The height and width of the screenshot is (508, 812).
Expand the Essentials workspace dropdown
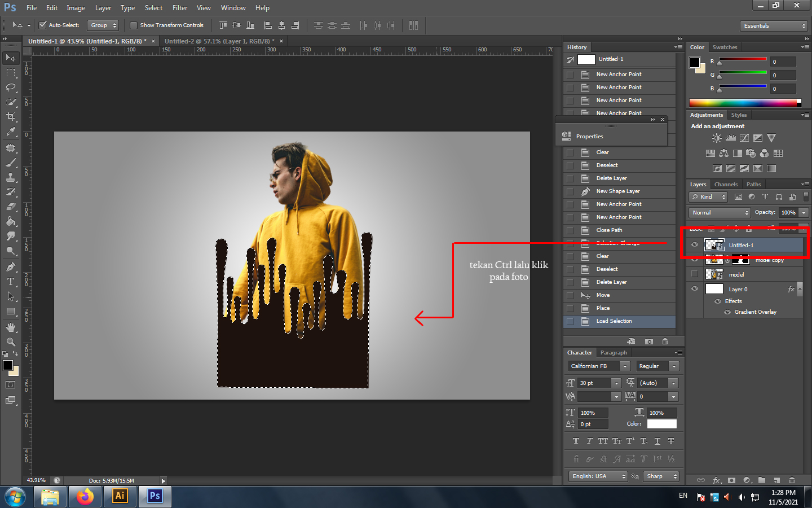pyautogui.click(x=774, y=26)
